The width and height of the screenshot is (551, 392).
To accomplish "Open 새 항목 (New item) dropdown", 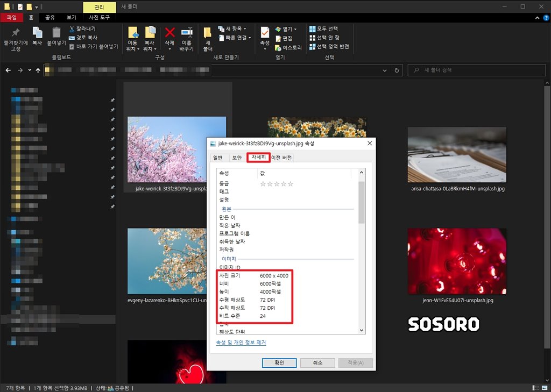I will (x=232, y=29).
